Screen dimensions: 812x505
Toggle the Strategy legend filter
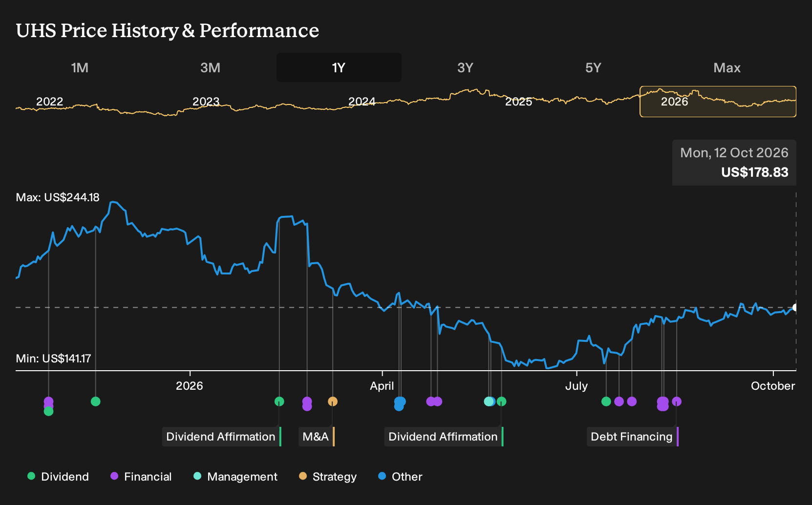coord(328,477)
